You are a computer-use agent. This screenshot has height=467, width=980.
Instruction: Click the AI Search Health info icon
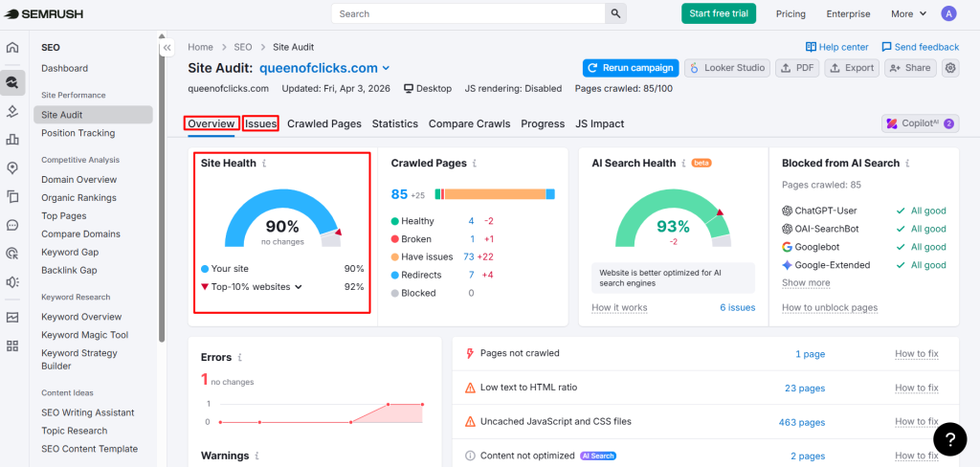(683, 164)
